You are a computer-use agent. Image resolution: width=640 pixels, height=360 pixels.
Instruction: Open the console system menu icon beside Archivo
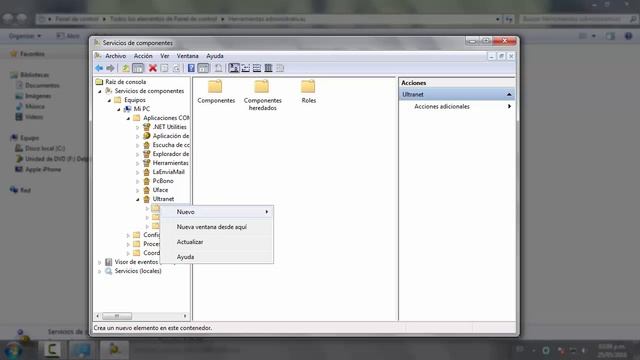pyautogui.click(x=98, y=56)
